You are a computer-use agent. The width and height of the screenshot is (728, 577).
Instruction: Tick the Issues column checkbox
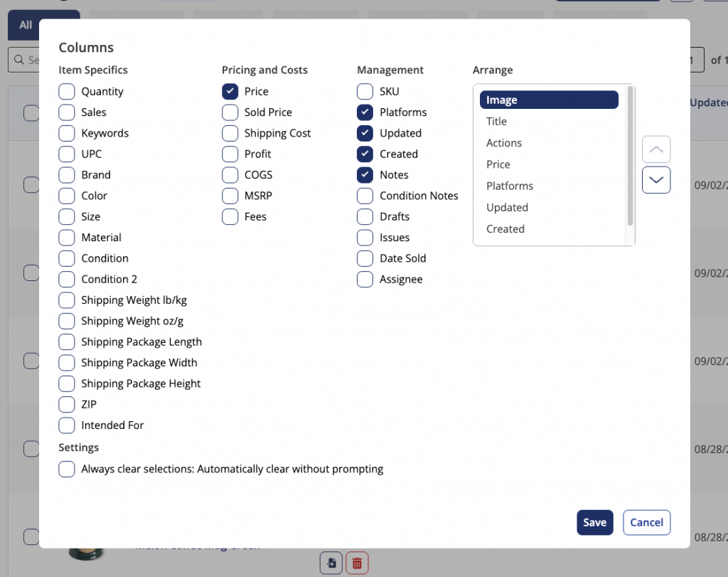click(x=365, y=238)
